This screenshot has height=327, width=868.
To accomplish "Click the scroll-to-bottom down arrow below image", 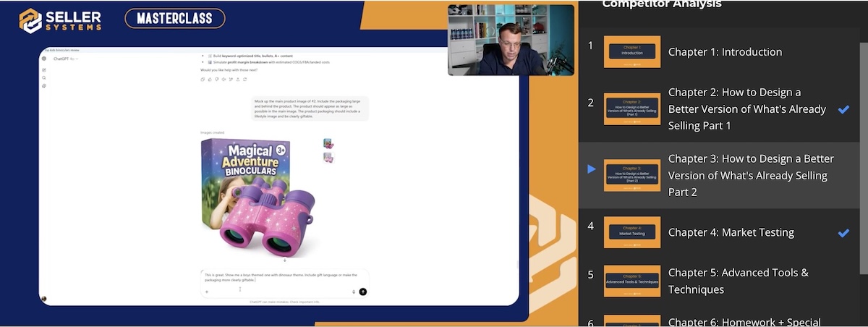I will click(x=284, y=260).
